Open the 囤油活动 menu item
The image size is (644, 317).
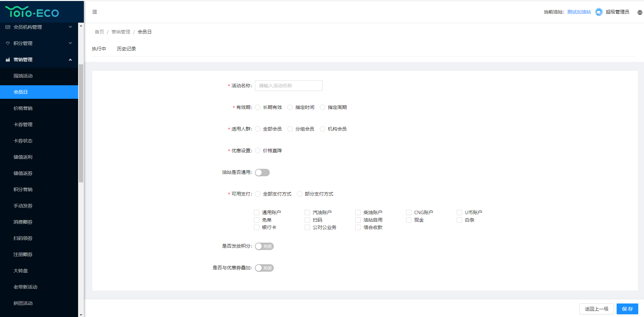[39, 76]
